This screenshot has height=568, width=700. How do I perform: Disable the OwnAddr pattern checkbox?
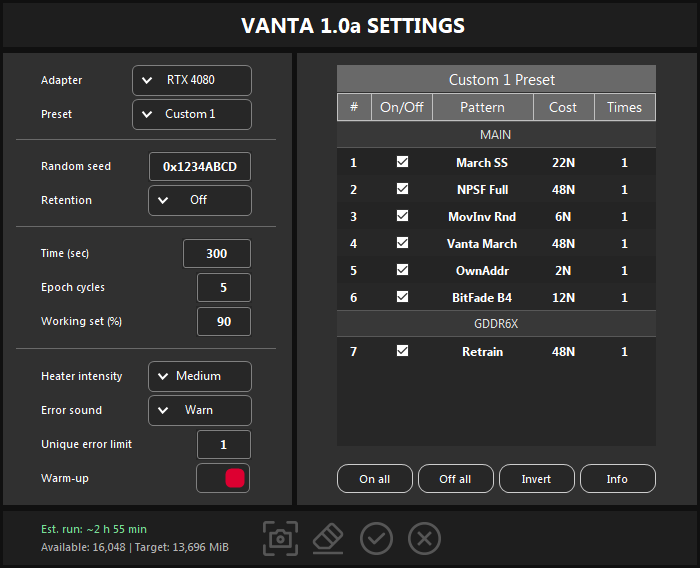[402, 270]
